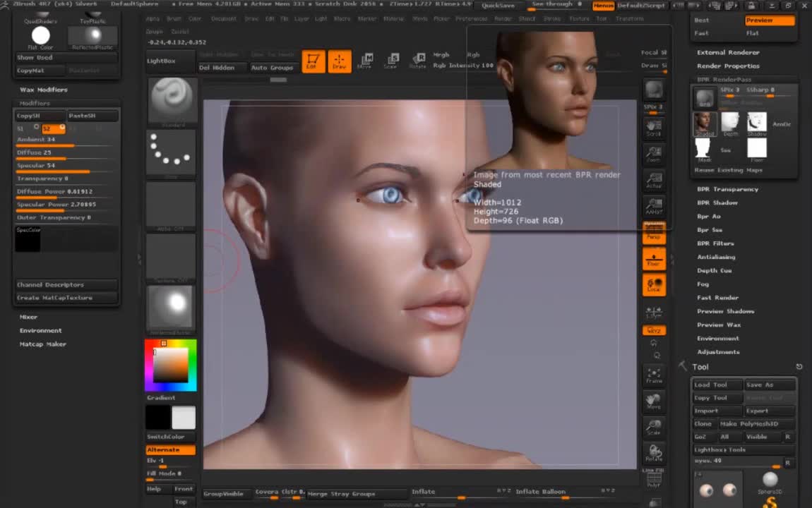
Task: Activate the Edit mode button
Action: point(314,61)
